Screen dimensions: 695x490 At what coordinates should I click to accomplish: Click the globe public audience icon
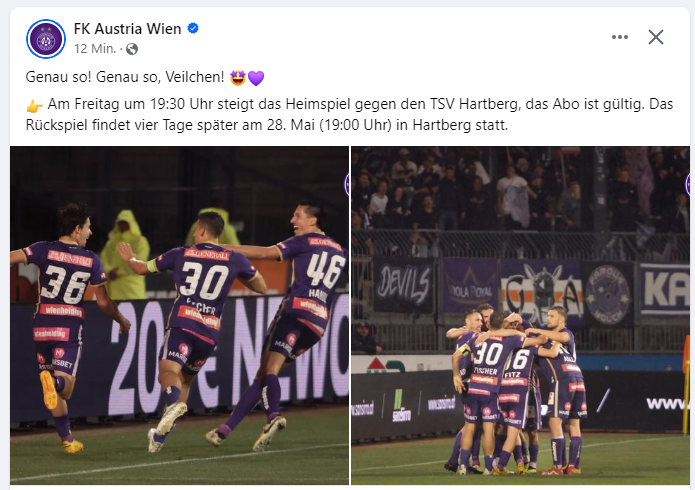[132, 49]
